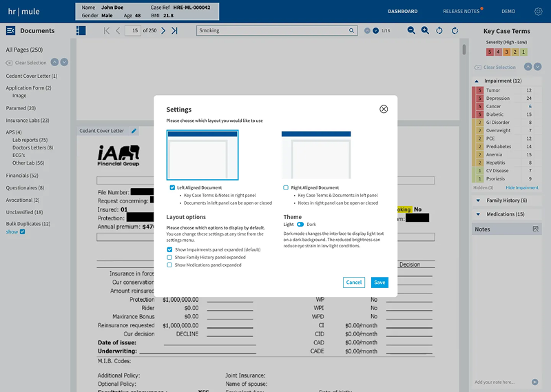Toggle Light/Dark theme switch
551x392 pixels.
(300, 225)
